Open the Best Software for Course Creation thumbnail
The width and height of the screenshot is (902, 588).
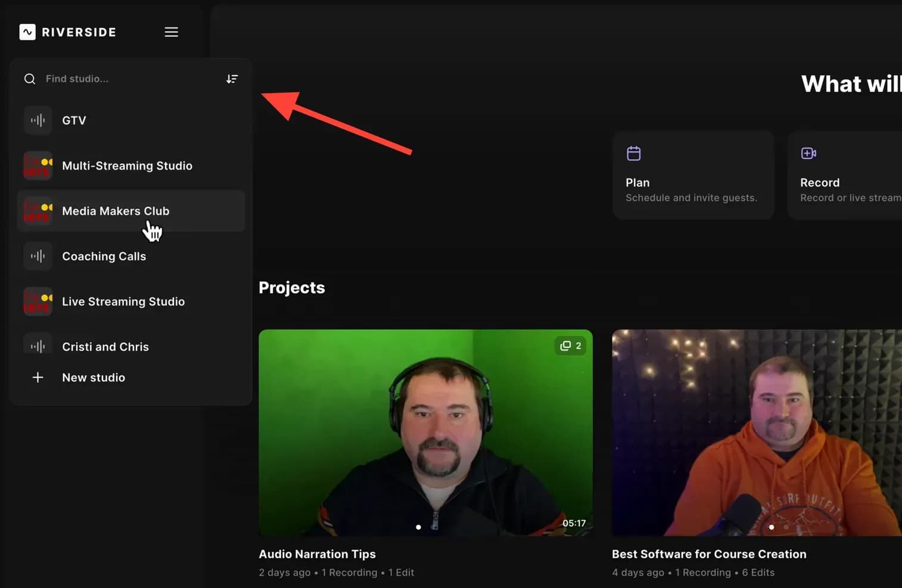click(x=757, y=433)
